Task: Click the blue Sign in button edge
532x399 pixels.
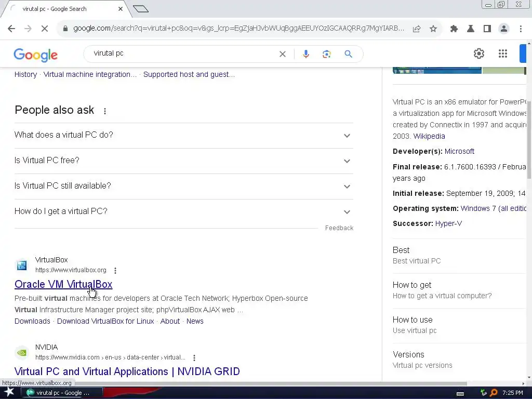Action: 523,54
